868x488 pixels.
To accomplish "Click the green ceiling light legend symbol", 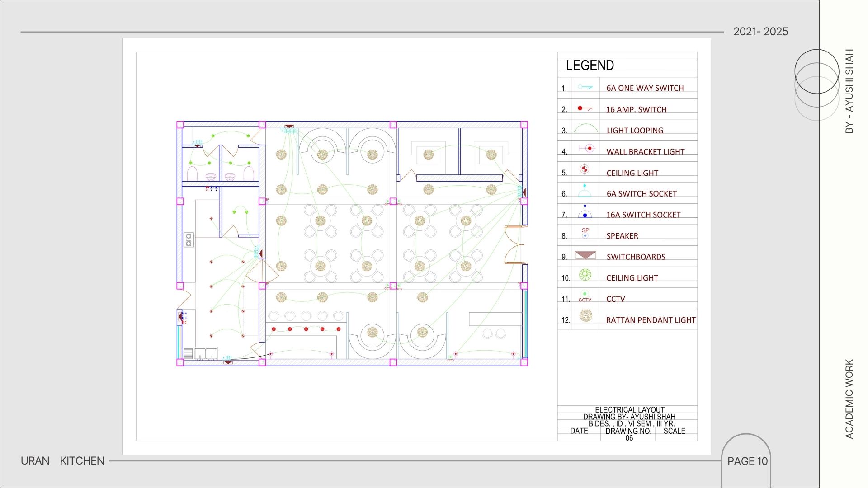I will pos(585,275).
